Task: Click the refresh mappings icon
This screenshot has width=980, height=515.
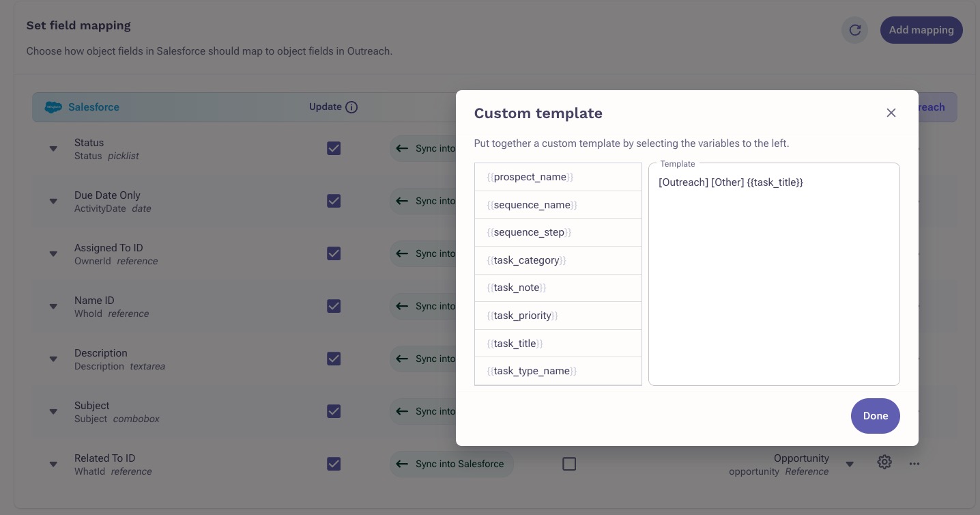Action: [854, 30]
